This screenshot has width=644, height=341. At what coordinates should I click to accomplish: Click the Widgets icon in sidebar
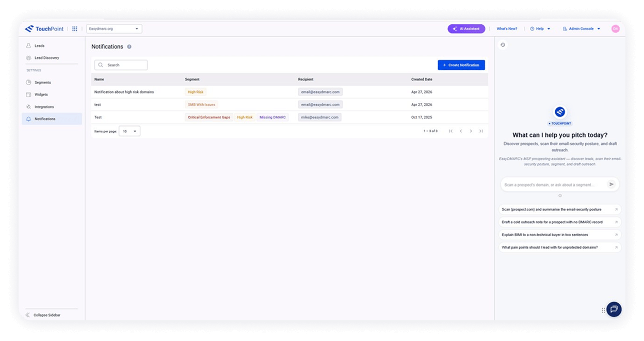(28, 95)
